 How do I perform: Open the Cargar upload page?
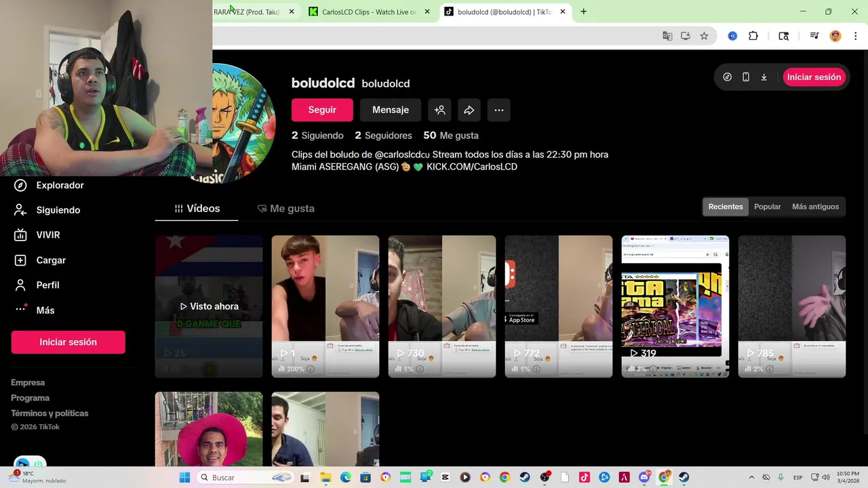click(40, 260)
